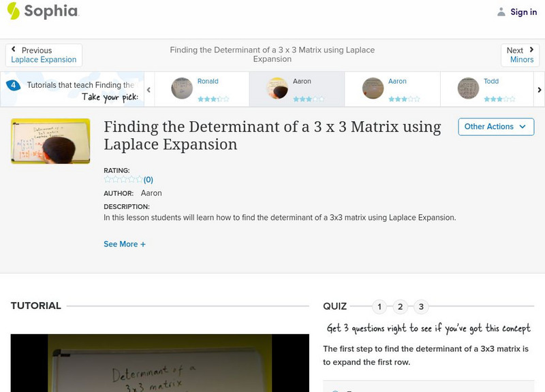The width and height of the screenshot is (545, 392).
Task: Open the Other Actions dropdown
Action: pyautogui.click(x=495, y=127)
